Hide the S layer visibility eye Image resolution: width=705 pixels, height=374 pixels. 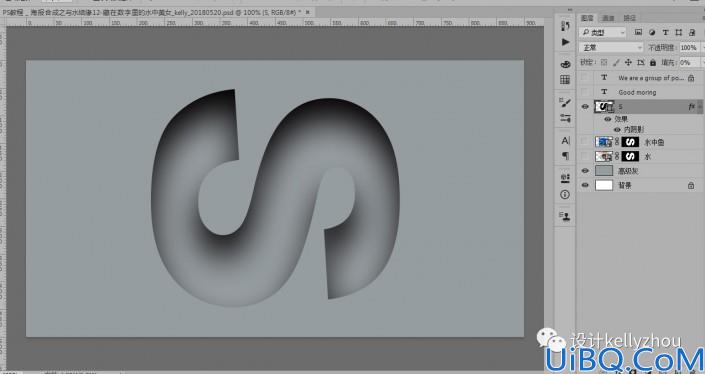point(585,107)
